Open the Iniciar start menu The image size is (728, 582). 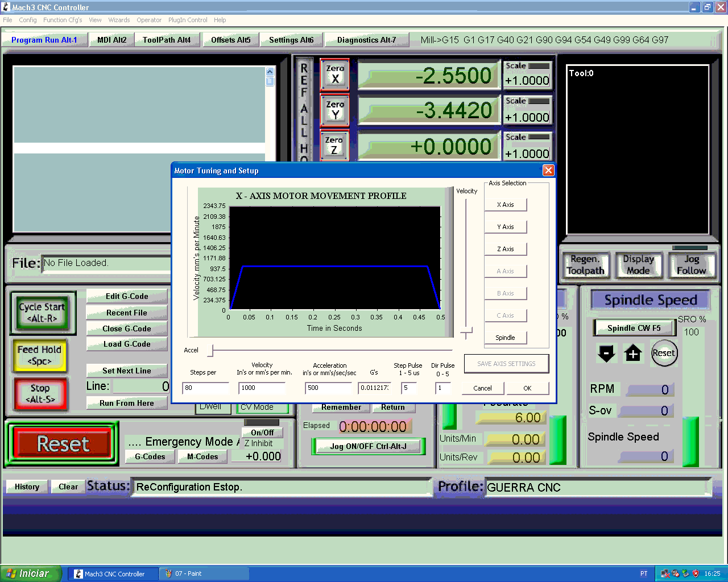tap(30, 574)
